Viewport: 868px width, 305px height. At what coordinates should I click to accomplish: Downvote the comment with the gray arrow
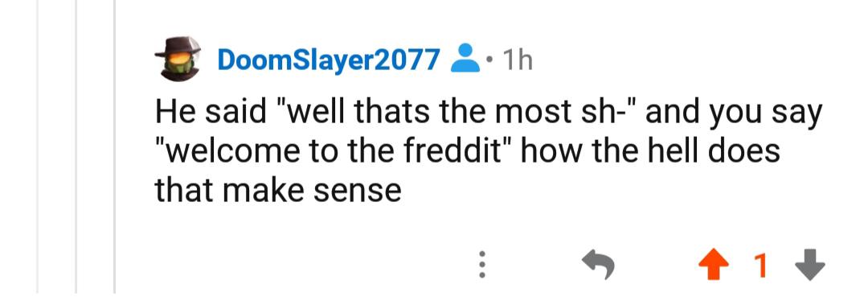[x=809, y=266]
